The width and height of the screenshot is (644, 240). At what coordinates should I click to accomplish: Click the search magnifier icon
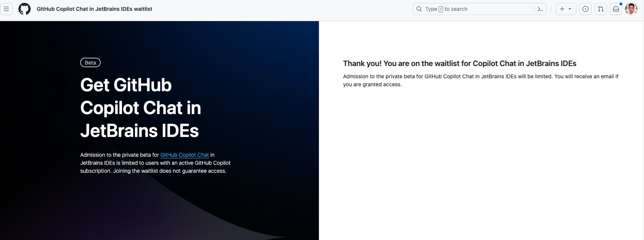419,9
